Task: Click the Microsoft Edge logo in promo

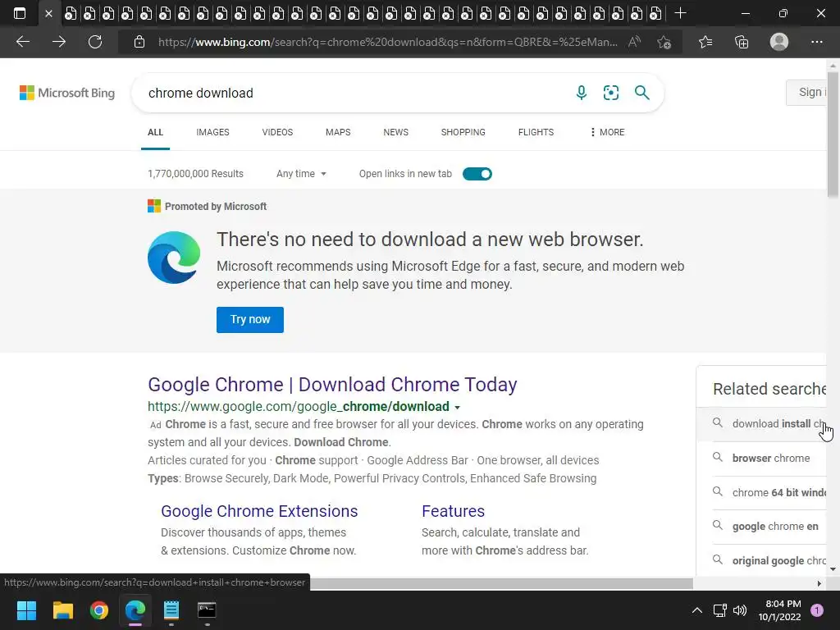Action: (174, 258)
